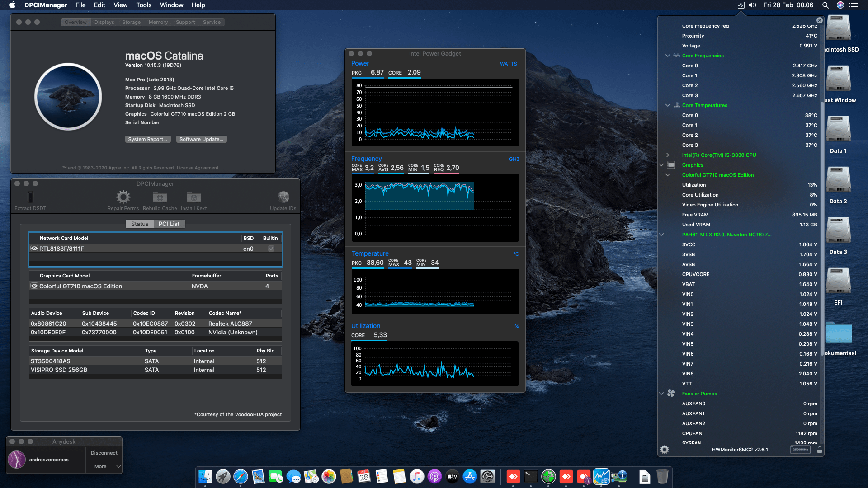Open Podcasts from the Dock
Viewport: 868px width, 488px height.
(434, 476)
